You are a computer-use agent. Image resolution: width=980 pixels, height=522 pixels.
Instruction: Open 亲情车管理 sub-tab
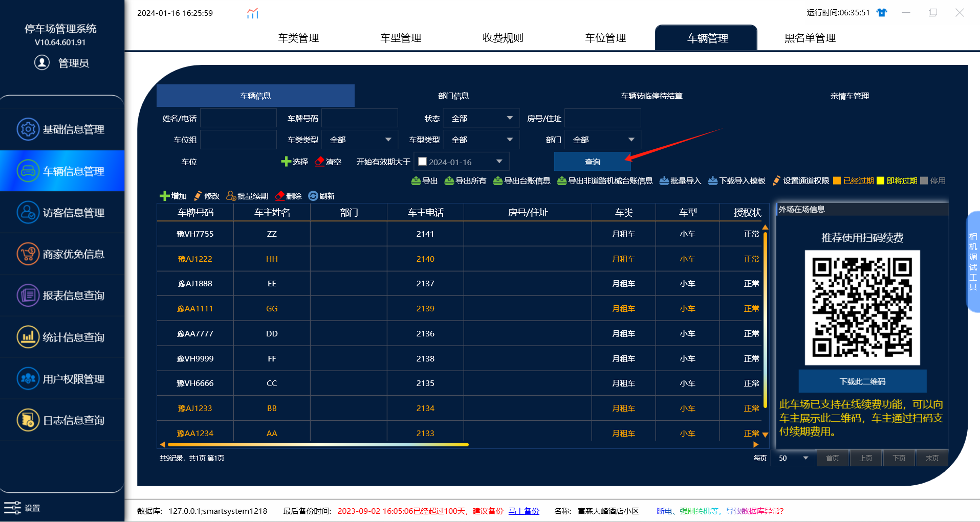[850, 96]
